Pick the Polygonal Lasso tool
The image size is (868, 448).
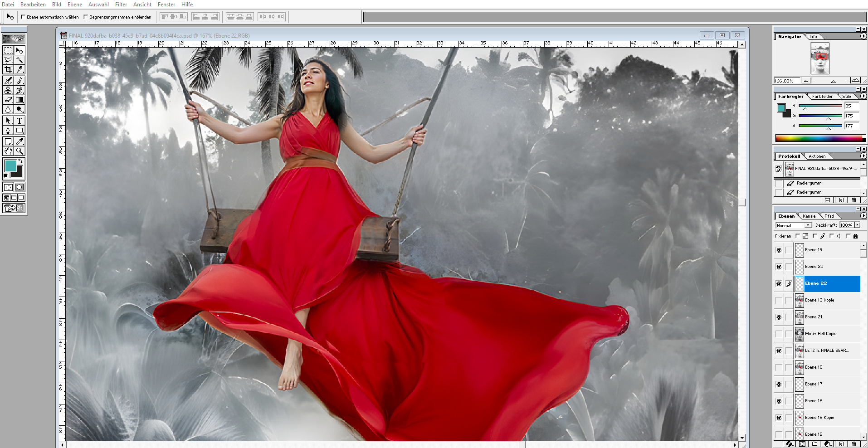(x=8, y=60)
